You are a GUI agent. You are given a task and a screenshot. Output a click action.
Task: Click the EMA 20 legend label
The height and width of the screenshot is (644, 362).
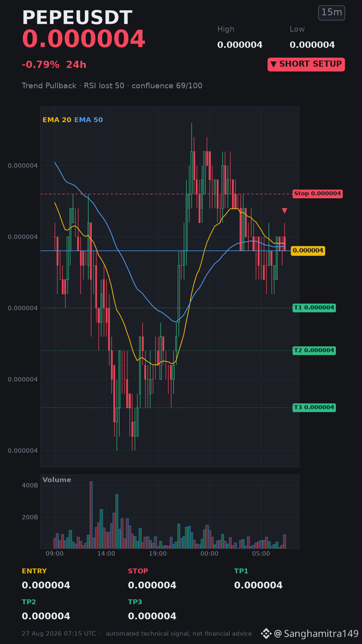point(57,120)
